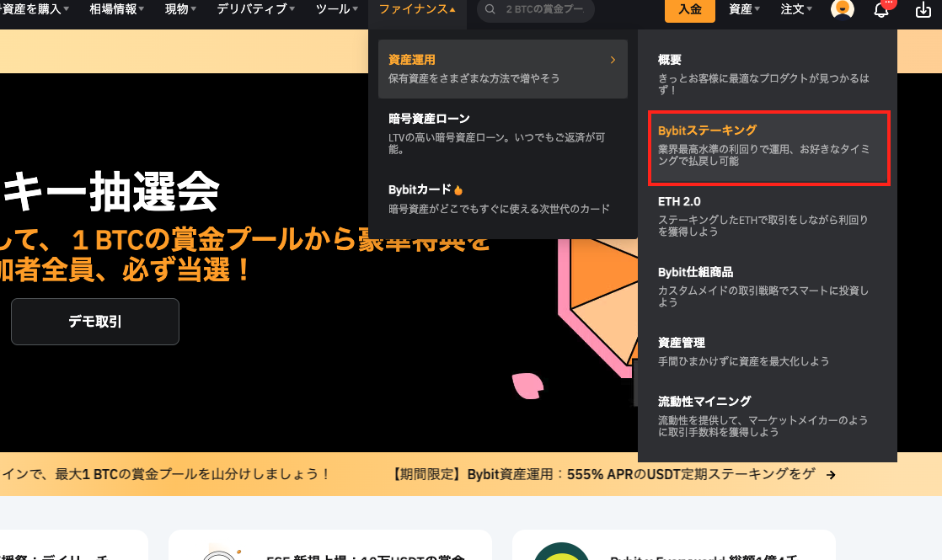Select Bybitカード menu entry

(x=503, y=199)
